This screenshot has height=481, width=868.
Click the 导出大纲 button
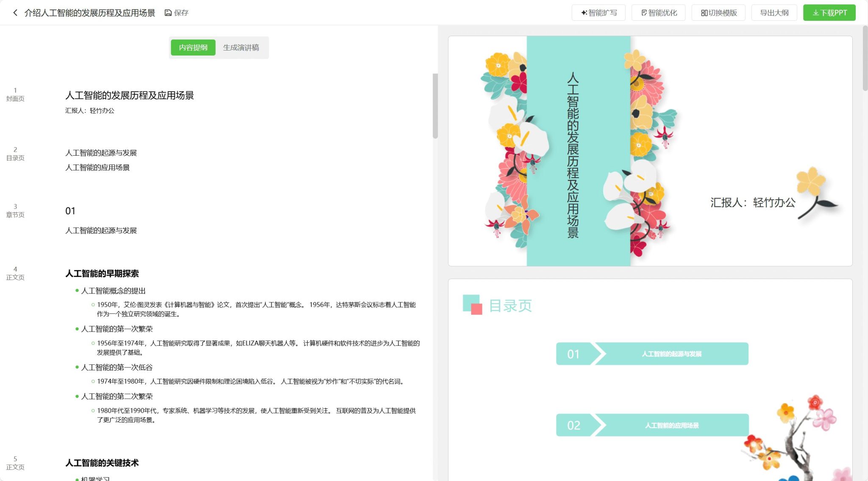(774, 12)
